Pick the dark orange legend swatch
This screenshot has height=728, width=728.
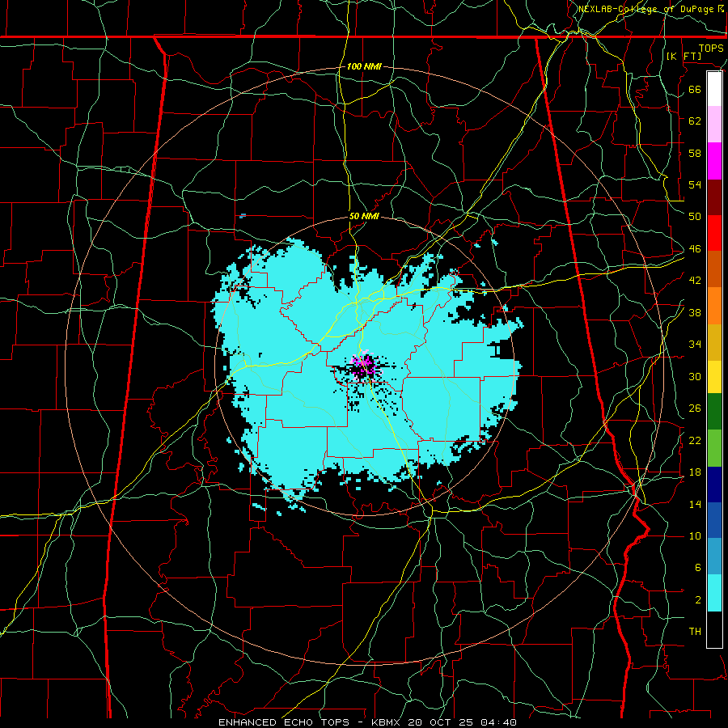pyautogui.click(x=714, y=269)
